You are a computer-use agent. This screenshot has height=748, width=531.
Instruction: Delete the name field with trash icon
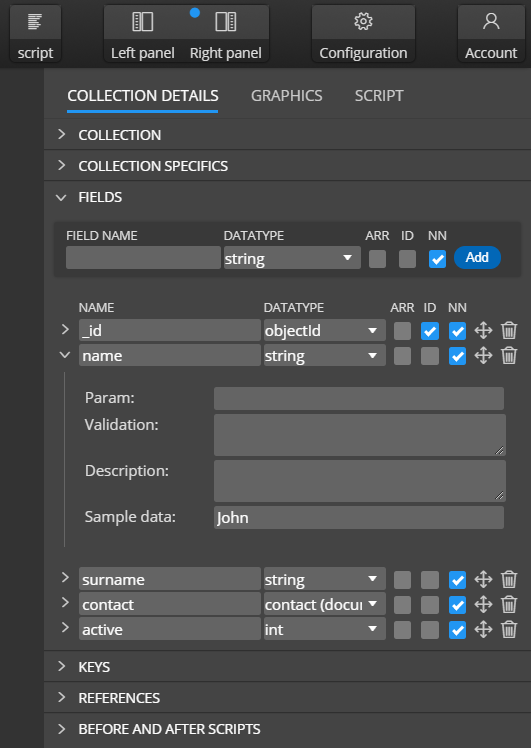509,355
